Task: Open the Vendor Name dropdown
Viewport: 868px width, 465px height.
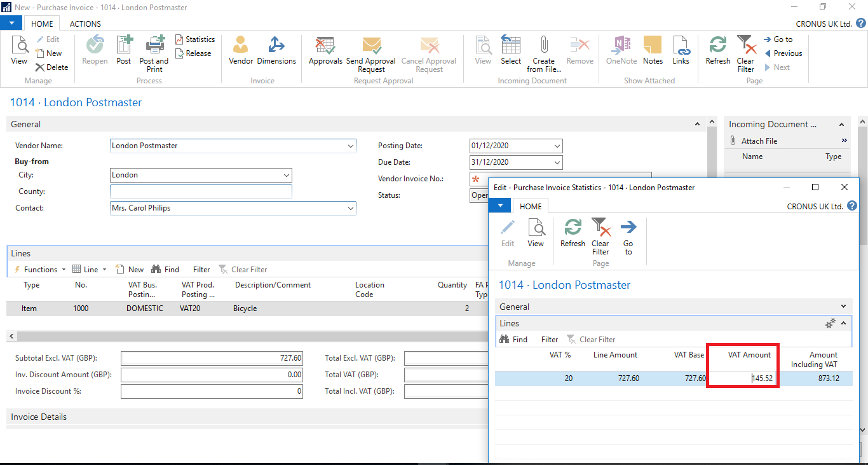Action: [x=351, y=146]
